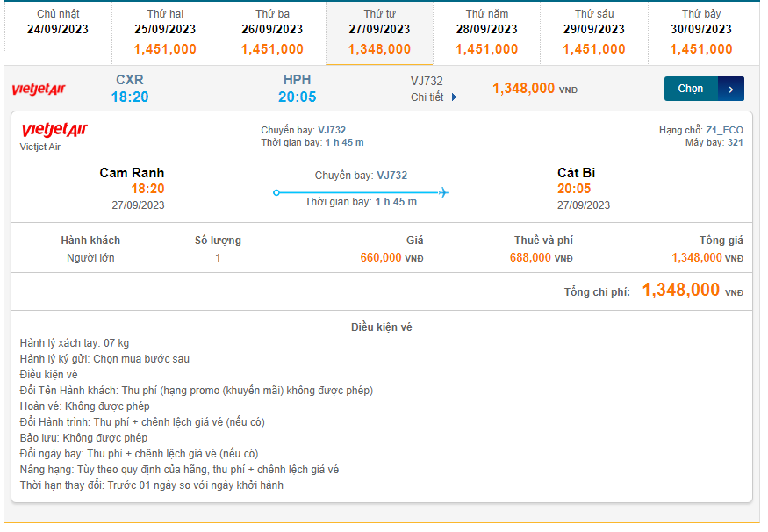Click the CXR 18:20 departure info
The height and width of the screenshot is (532, 768).
coord(130,89)
